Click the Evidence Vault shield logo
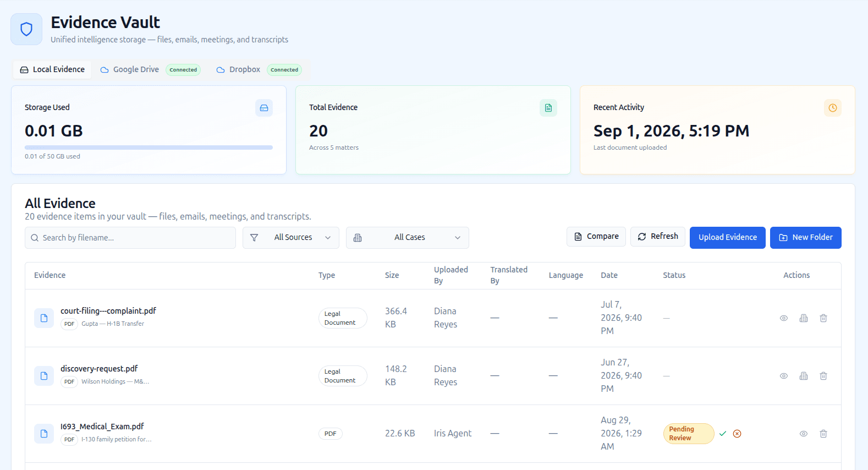 [x=26, y=29]
